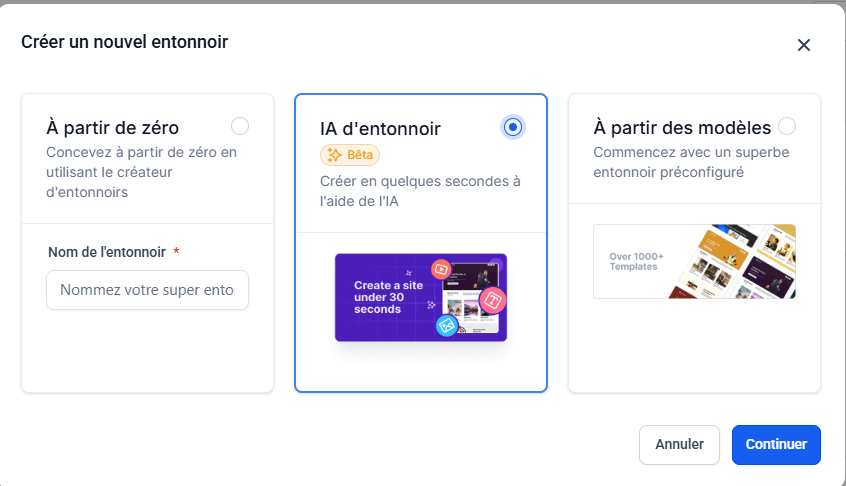Click the red required asterisk beside the funnel name label

pos(176,252)
